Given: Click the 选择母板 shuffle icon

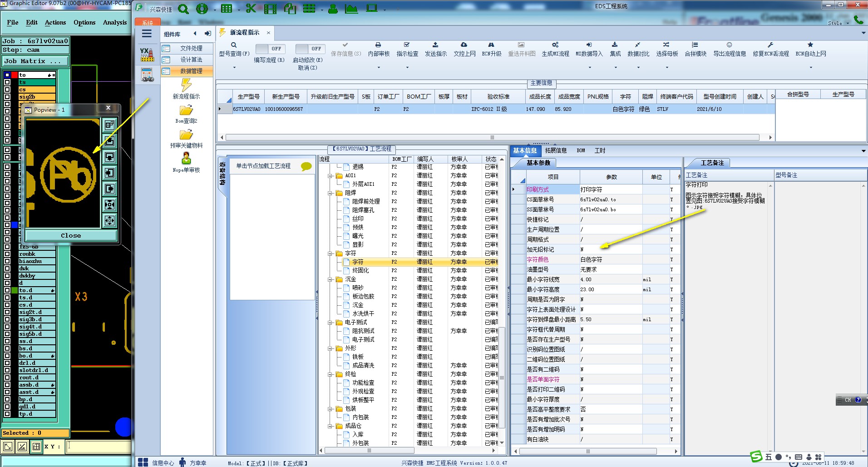Looking at the screenshot, I should pos(666,45).
